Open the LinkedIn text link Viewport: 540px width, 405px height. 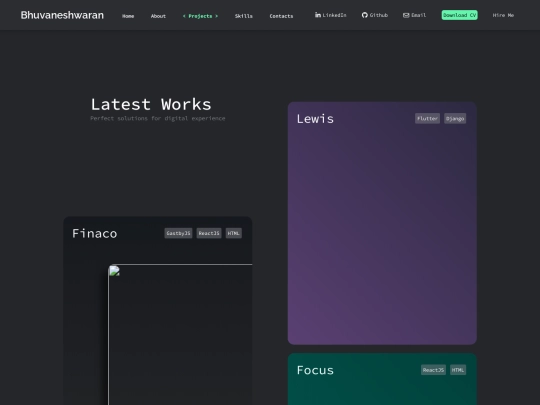pyautogui.click(x=334, y=15)
